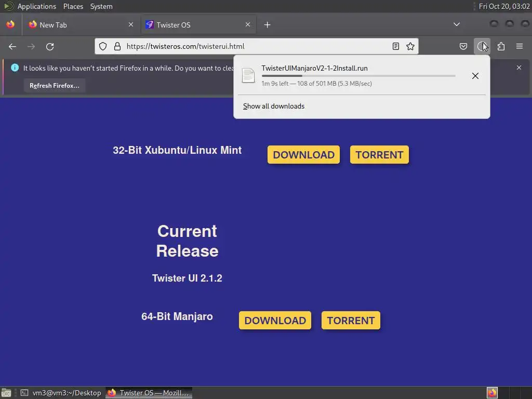532x399 pixels.
Task: Open the Places menu
Action: [x=73, y=6]
